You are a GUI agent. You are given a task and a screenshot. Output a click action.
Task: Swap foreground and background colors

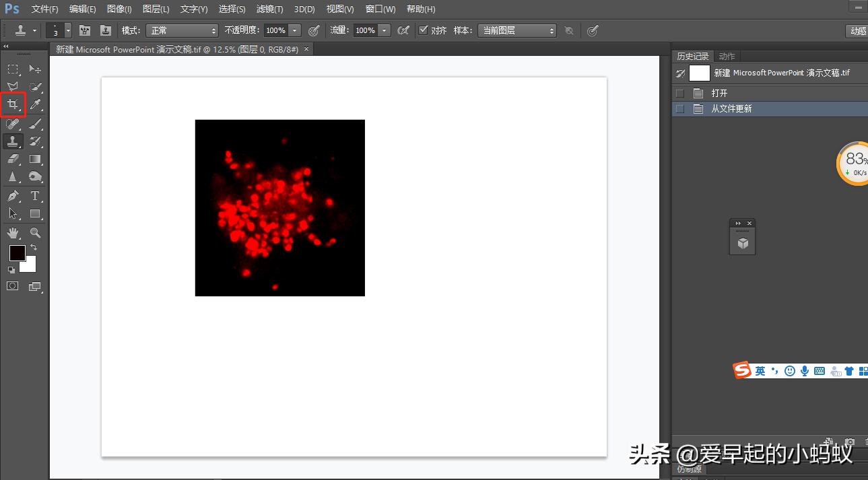click(34, 248)
